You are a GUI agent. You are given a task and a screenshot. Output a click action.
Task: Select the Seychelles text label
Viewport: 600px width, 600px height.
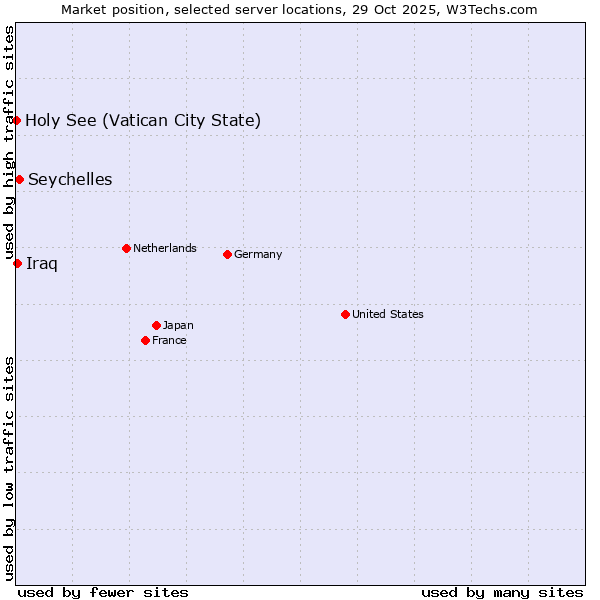pyautogui.click(x=70, y=180)
